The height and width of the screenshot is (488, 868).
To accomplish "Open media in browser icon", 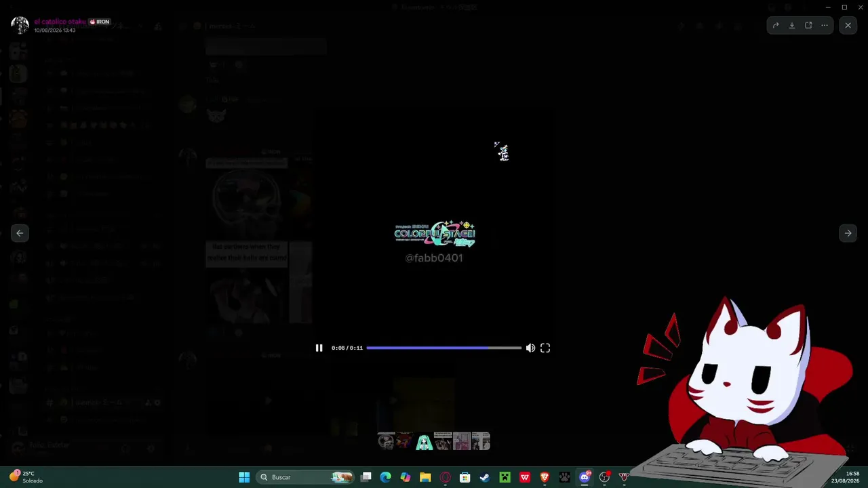I will (808, 26).
